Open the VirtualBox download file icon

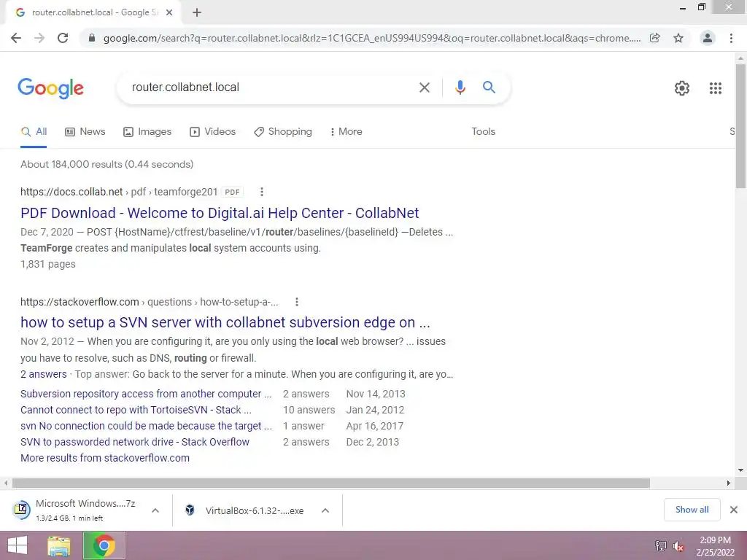point(190,510)
